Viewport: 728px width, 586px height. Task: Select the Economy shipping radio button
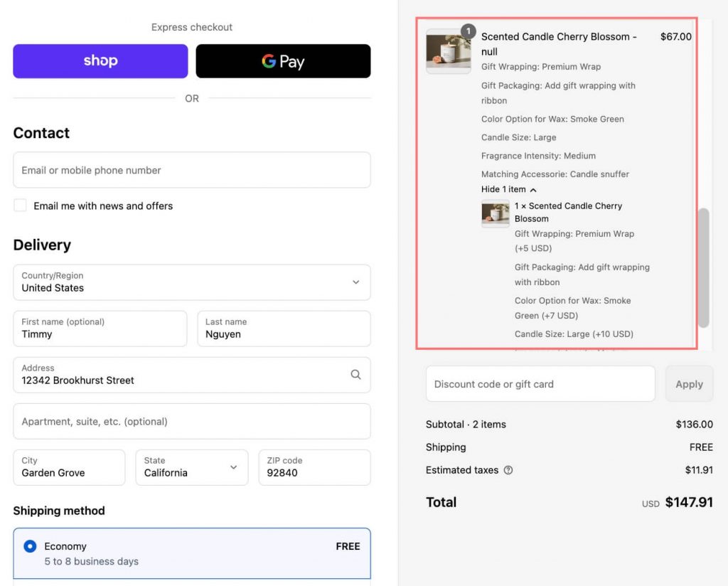click(x=30, y=546)
